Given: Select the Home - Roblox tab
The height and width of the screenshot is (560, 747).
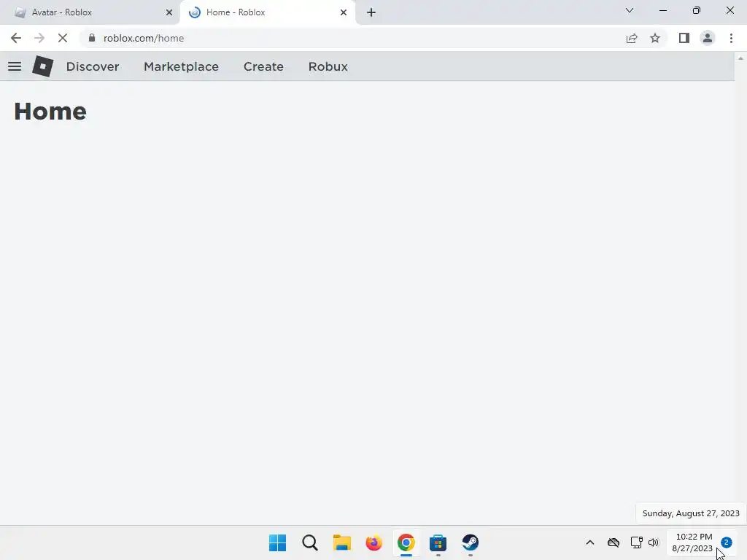Looking at the screenshot, I should [x=267, y=12].
